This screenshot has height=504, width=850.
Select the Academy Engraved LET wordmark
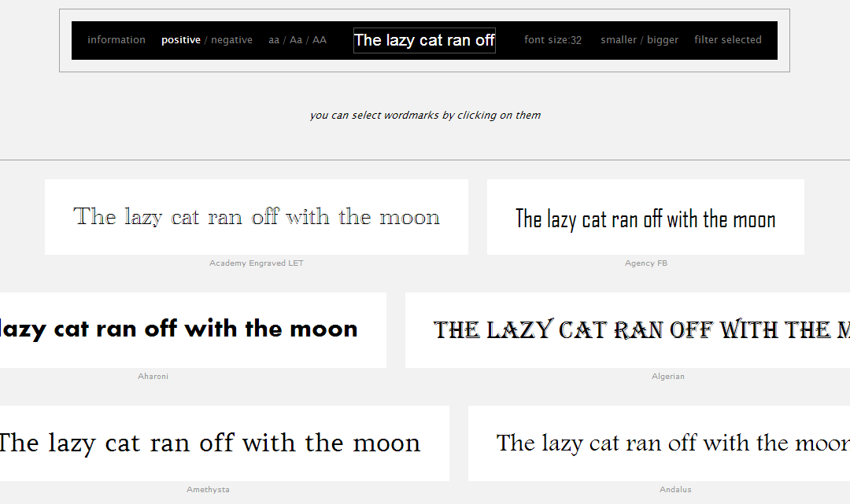pyautogui.click(x=257, y=217)
